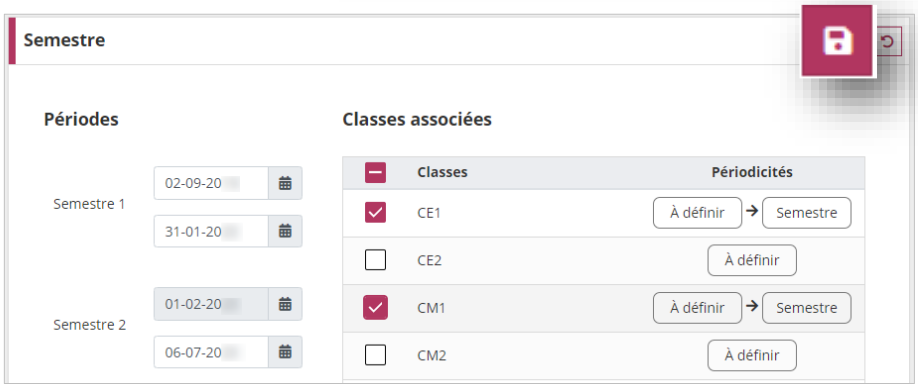Click the Semestre 2 end date field
The width and height of the screenshot is (918, 387).
(x=211, y=352)
